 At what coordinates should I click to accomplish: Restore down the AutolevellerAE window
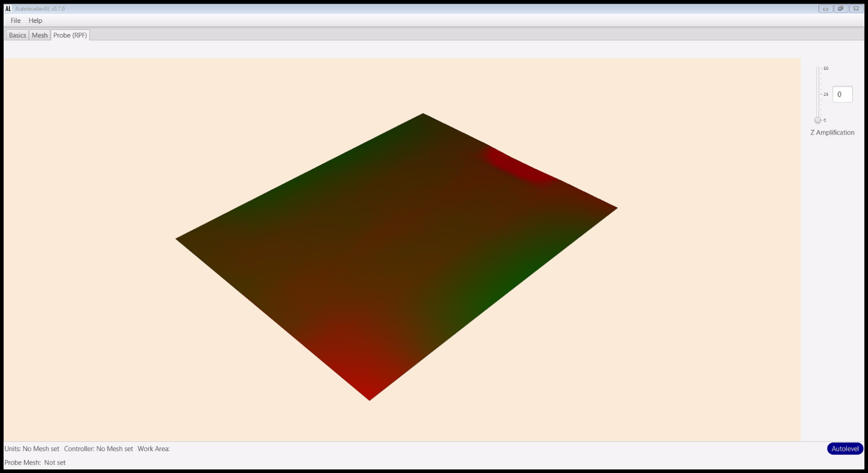(840, 8)
